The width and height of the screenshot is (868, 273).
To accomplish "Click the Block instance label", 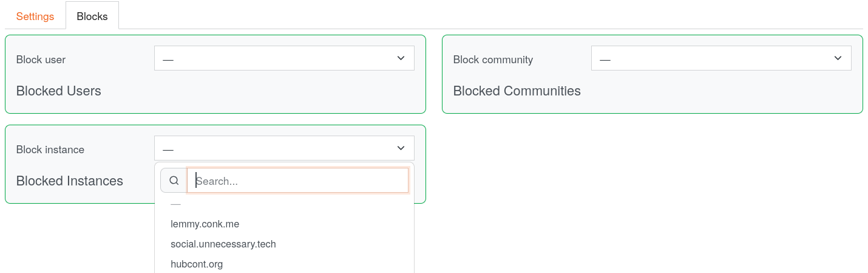I will click(50, 150).
